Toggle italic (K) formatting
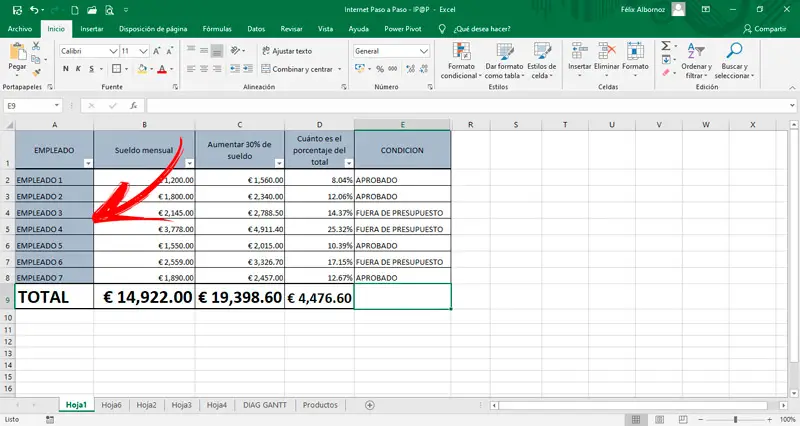The height and width of the screenshot is (426, 800). pos(78,69)
